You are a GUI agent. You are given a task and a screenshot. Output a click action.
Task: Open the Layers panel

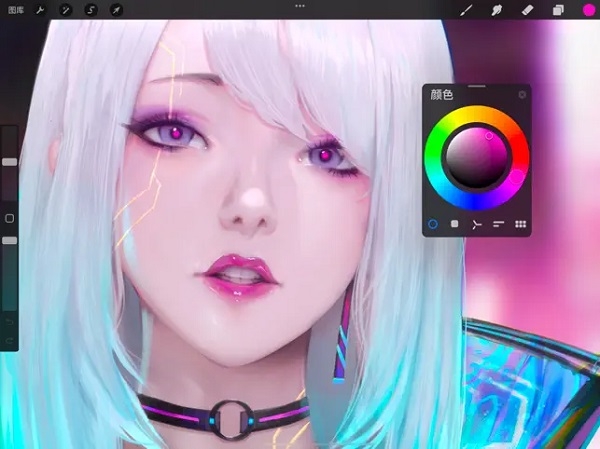click(558, 10)
